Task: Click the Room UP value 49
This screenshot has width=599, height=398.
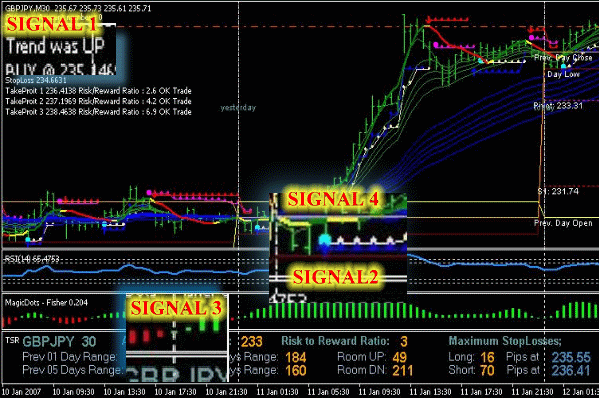Action: coord(400,357)
